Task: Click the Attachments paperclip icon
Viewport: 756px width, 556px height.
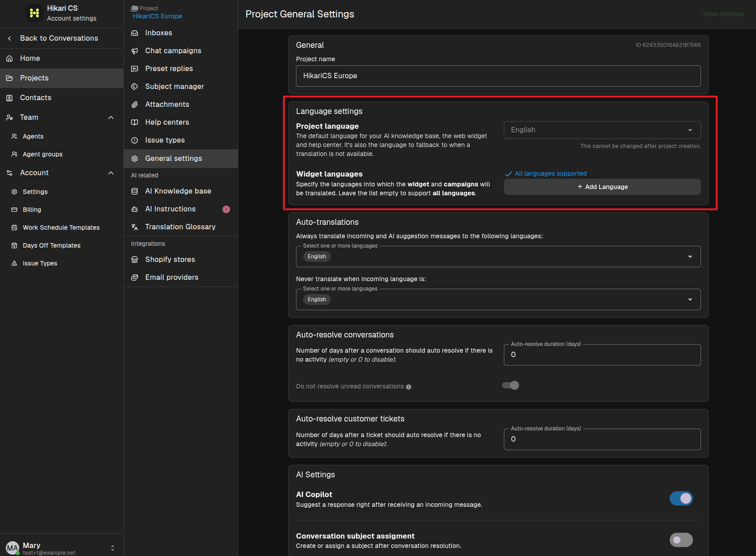Action: pos(135,105)
